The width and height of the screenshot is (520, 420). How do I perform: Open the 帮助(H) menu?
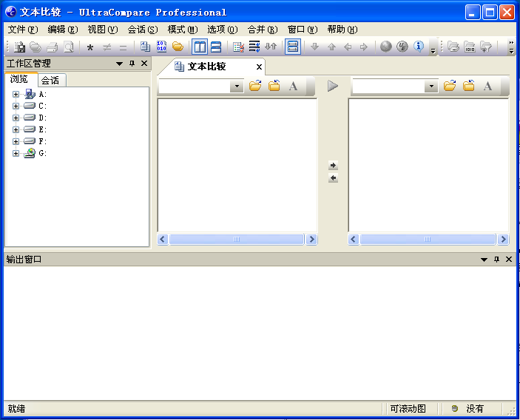(x=342, y=30)
